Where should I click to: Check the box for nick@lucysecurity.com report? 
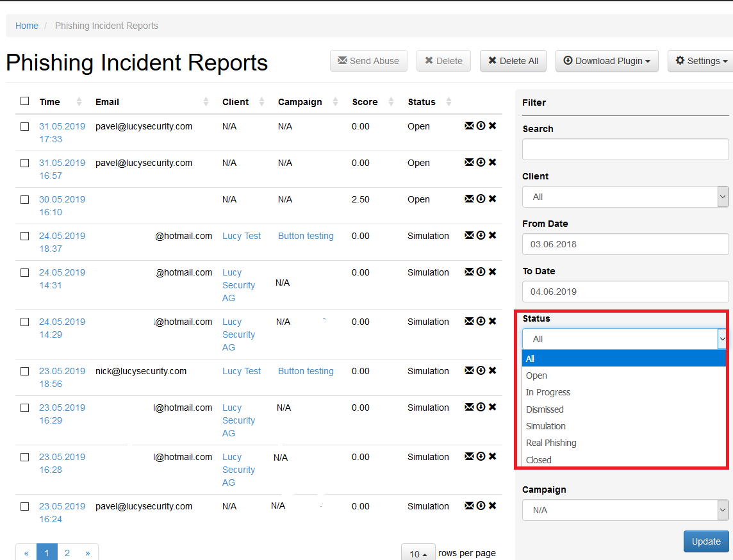point(25,372)
